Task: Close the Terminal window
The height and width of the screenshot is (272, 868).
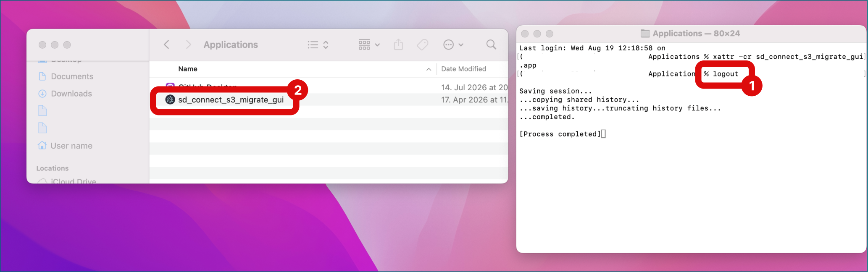Action: tap(525, 34)
